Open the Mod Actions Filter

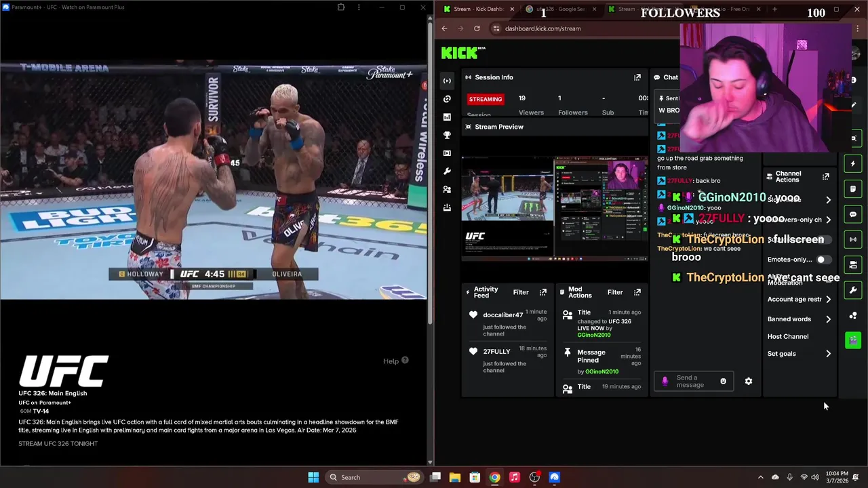(x=615, y=292)
